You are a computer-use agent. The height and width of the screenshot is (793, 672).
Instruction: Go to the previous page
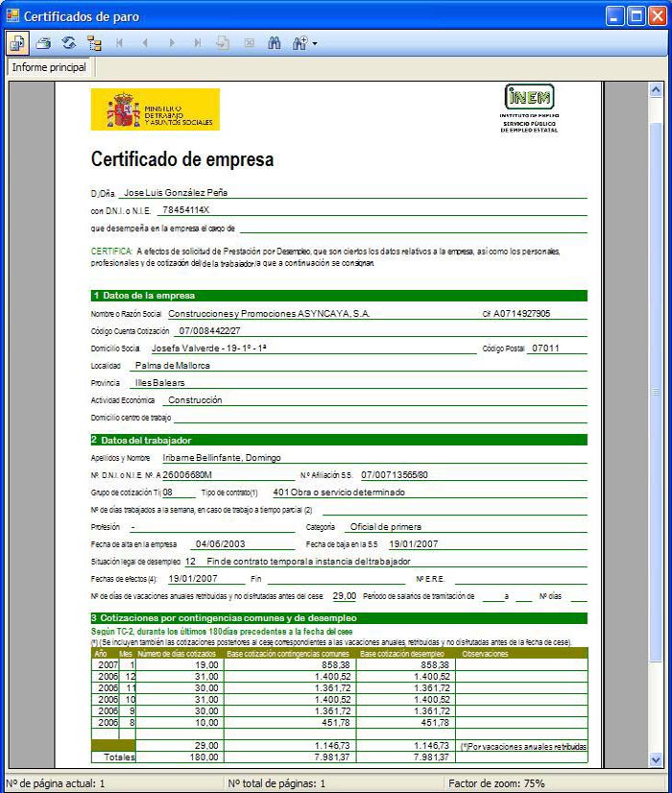(x=145, y=43)
